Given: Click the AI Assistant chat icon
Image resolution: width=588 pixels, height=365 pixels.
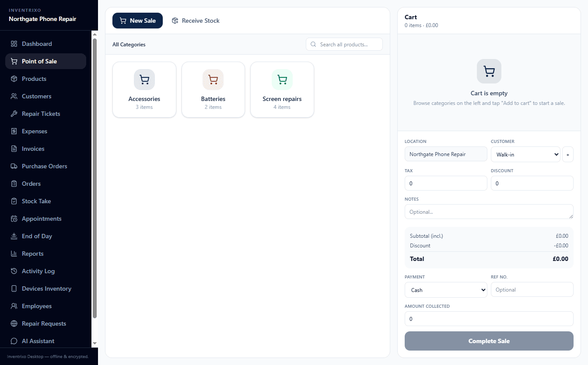Looking at the screenshot, I should (x=14, y=341).
